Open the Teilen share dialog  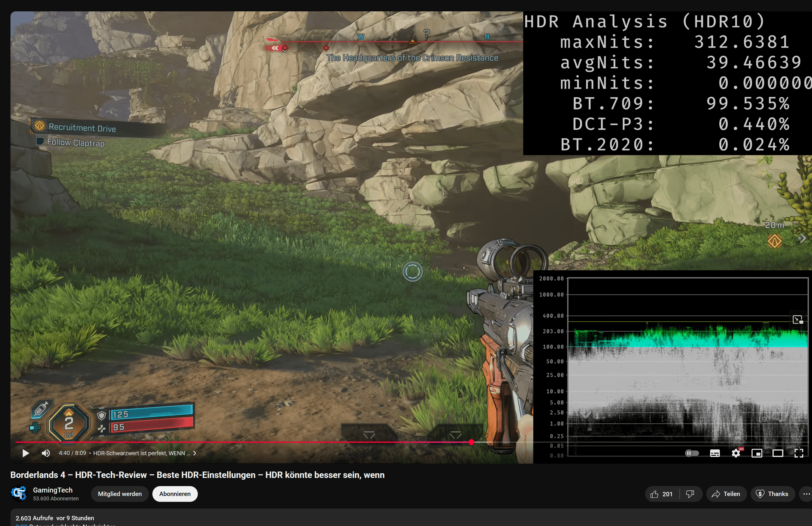[725, 494]
